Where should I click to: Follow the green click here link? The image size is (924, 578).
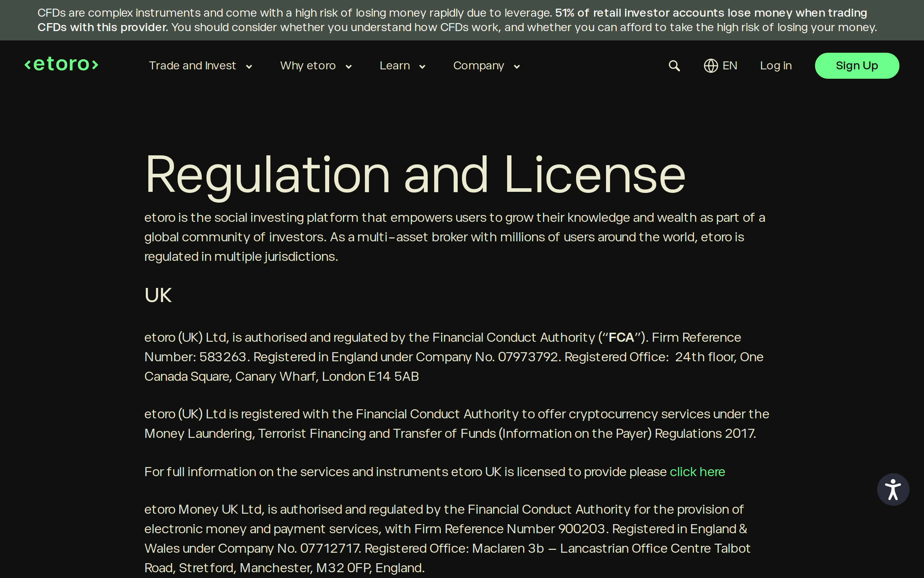[x=697, y=472]
